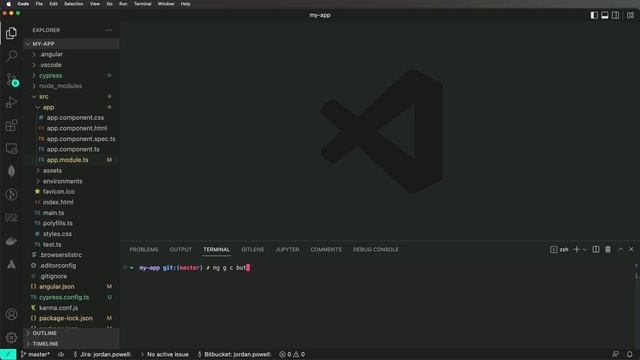Click the master branch in status bar
Viewport: 640px width, 360px height.
click(36, 354)
